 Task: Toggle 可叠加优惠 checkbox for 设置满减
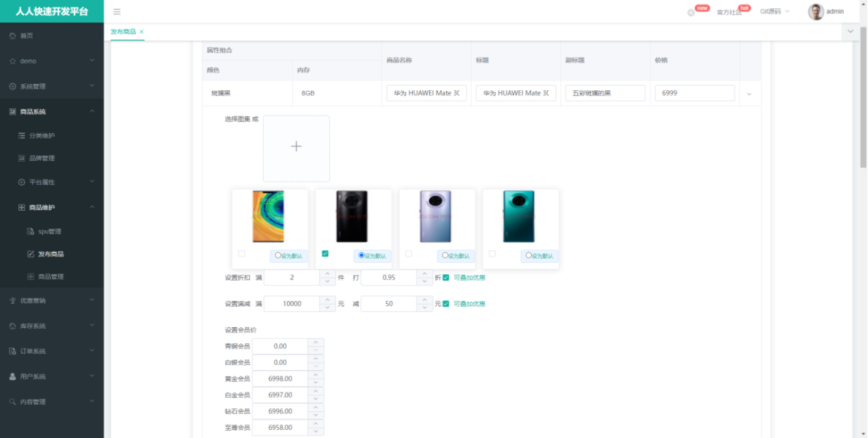(446, 303)
